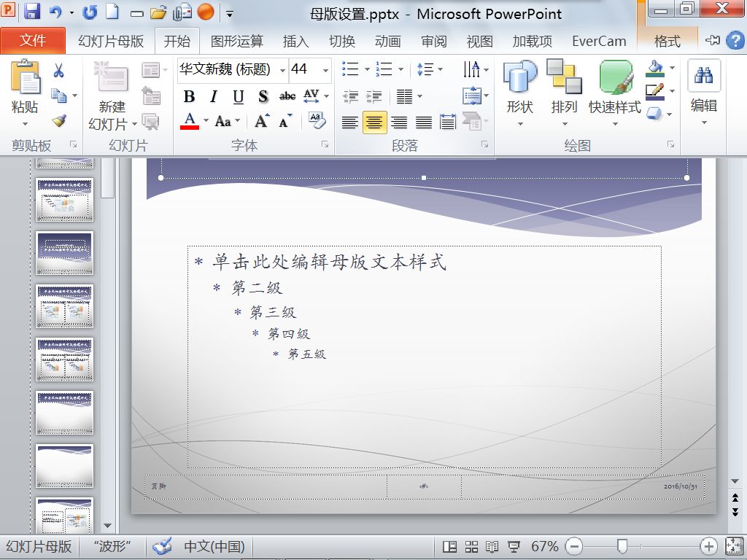Apply text shadow with S icon
Screen dimensions: 747x560
point(263,97)
